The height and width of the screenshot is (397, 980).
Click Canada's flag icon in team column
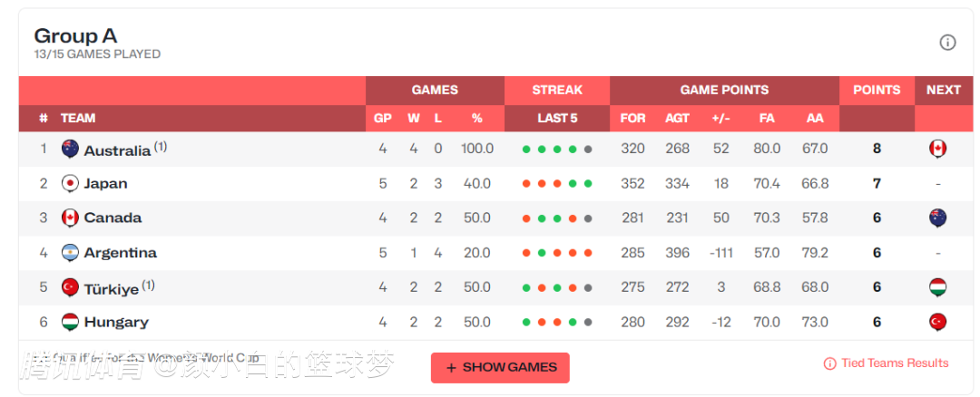click(x=70, y=218)
